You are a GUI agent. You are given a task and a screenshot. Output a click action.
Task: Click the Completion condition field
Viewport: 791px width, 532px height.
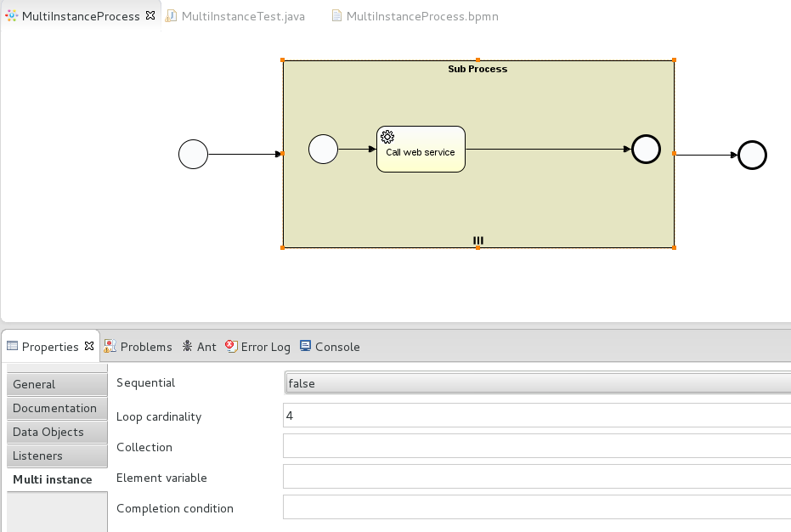click(x=537, y=507)
